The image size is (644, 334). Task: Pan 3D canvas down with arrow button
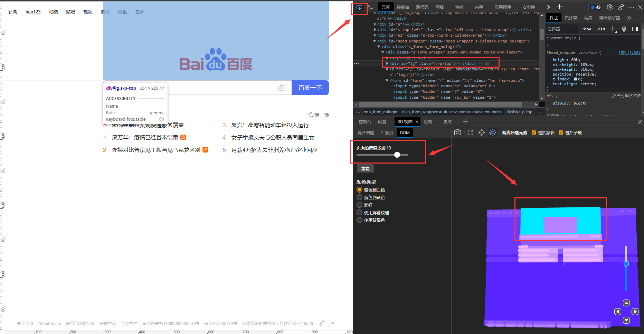626,320
